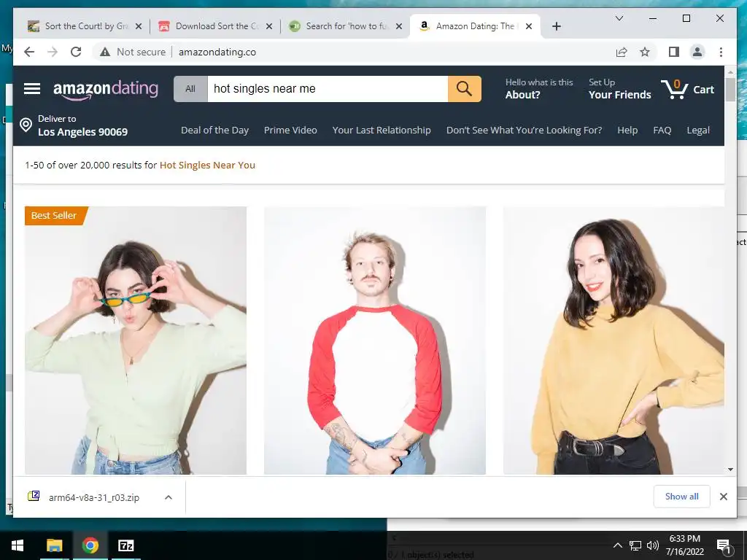The image size is (747, 560).
Task: Open Deal of the Day
Action: [x=215, y=130]
